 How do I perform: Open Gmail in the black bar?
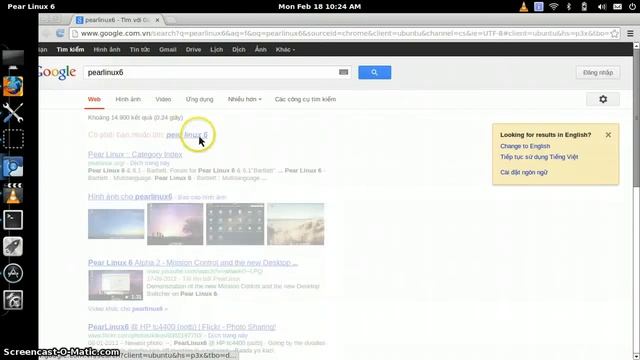click(x=168, y=49)
